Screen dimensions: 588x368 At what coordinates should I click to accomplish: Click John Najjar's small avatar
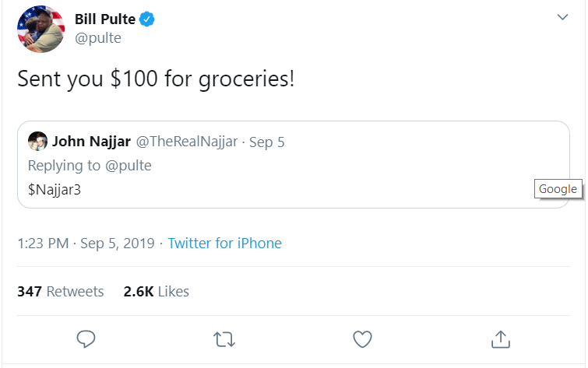pos(37,142)
